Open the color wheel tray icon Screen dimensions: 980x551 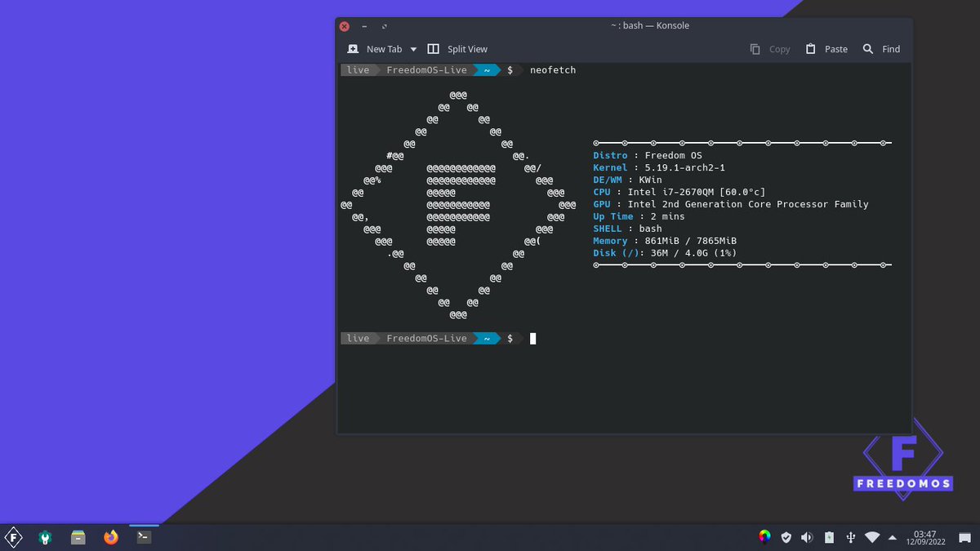[x=764, y=536]
